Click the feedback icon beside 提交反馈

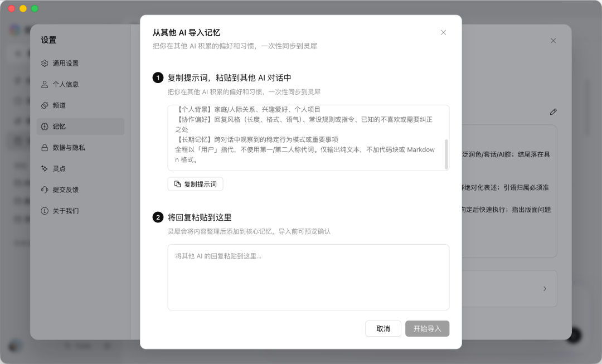tap(45, 190)
